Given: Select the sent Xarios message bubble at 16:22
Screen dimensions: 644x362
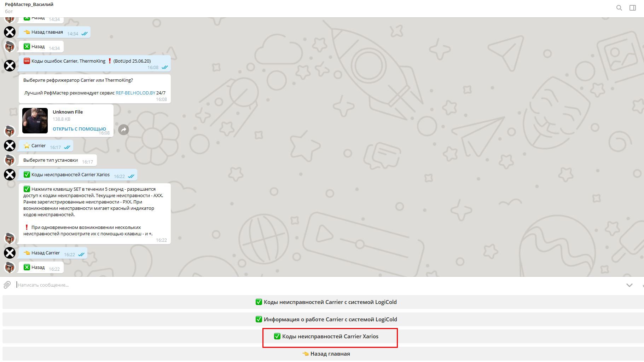Looking at the screenshot, I should [78, 174].
